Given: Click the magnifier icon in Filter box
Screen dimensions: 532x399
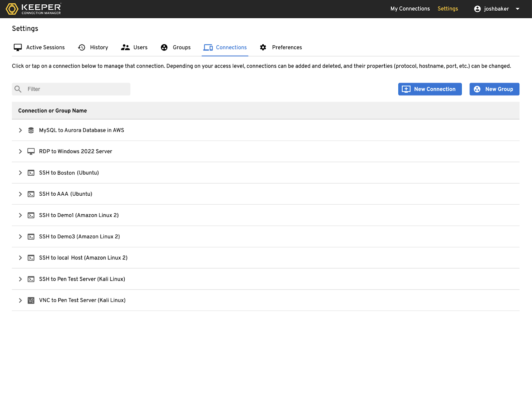Looking at the screenshot, I should tap(18, 89).
